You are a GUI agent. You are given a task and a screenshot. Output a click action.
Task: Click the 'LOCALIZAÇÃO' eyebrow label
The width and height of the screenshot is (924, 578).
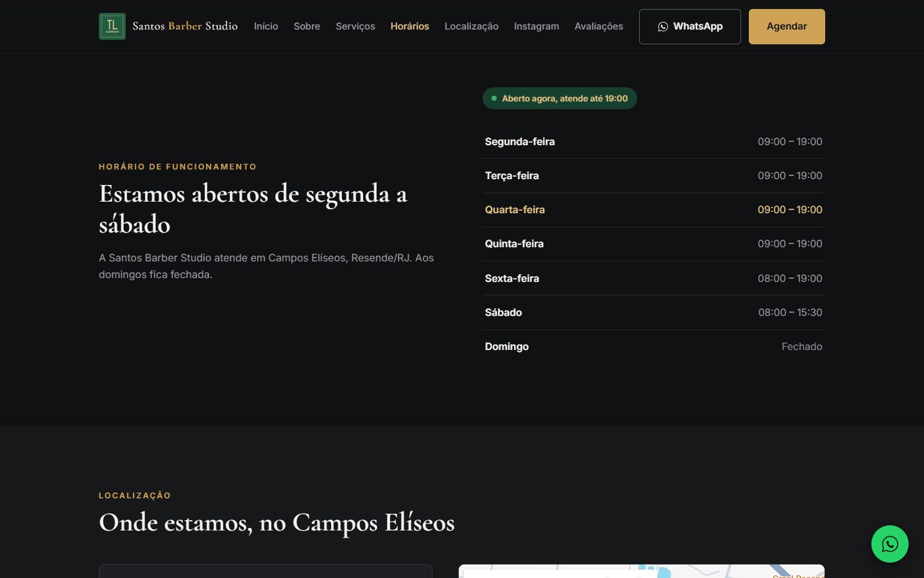(x=135, y=495)
